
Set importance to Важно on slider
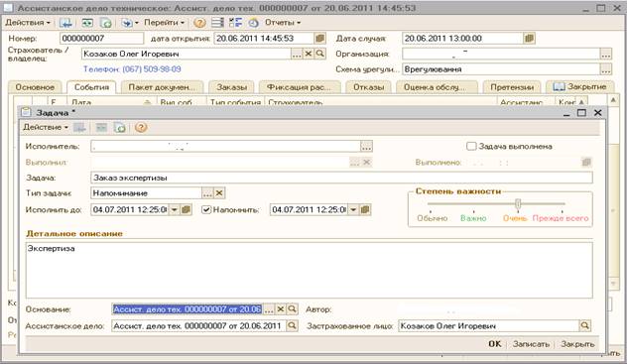click(x=473, y=218)
